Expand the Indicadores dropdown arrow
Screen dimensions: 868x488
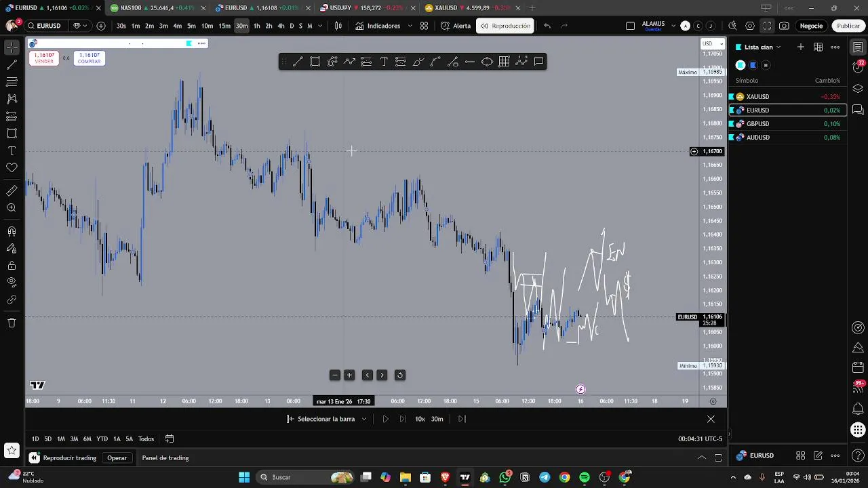(410, 26)
